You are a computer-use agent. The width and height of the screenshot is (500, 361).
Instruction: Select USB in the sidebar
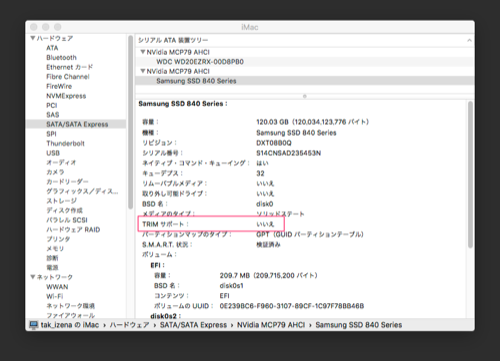pyautogui.click(x=53, y=153)
